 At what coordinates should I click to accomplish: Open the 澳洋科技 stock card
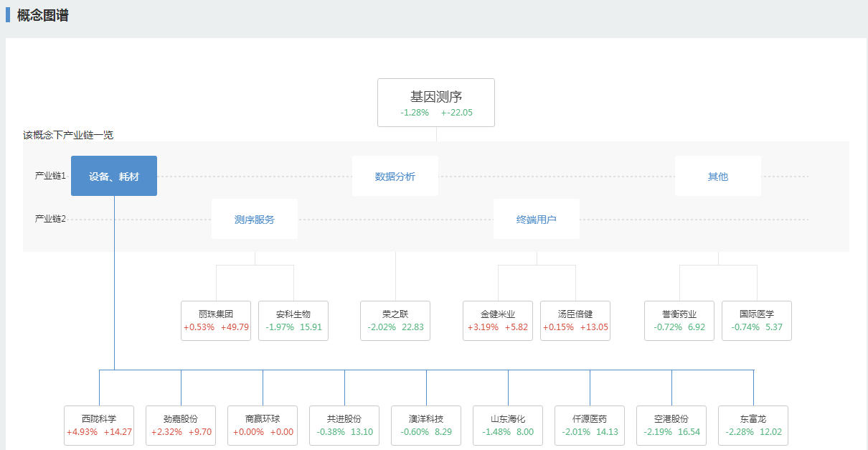pos(426,426)
